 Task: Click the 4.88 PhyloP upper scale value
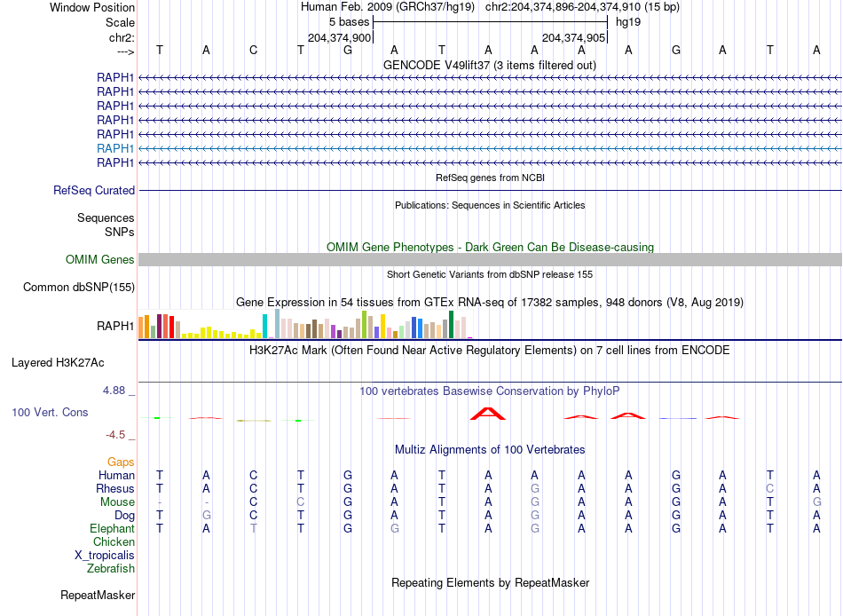click(114, 391)
